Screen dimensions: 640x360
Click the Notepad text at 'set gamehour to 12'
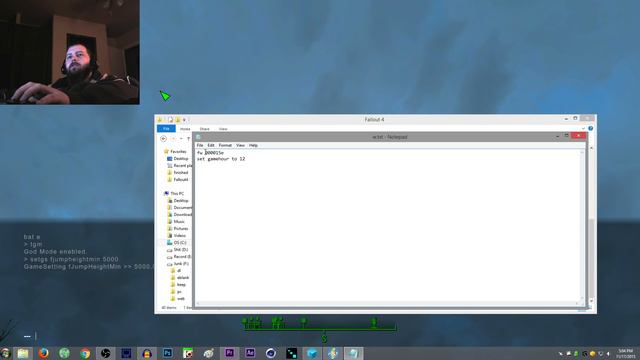click(221, 159)
